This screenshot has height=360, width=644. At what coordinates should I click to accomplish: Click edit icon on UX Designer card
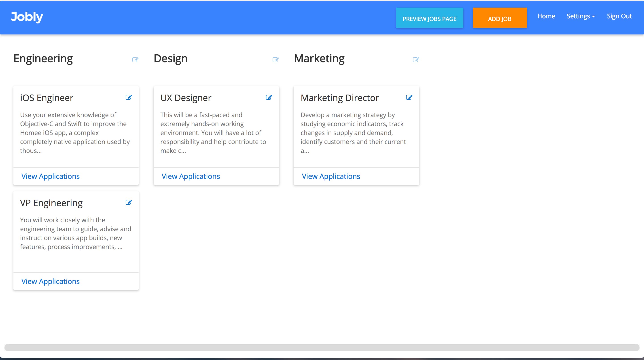[x=269, y=97]
